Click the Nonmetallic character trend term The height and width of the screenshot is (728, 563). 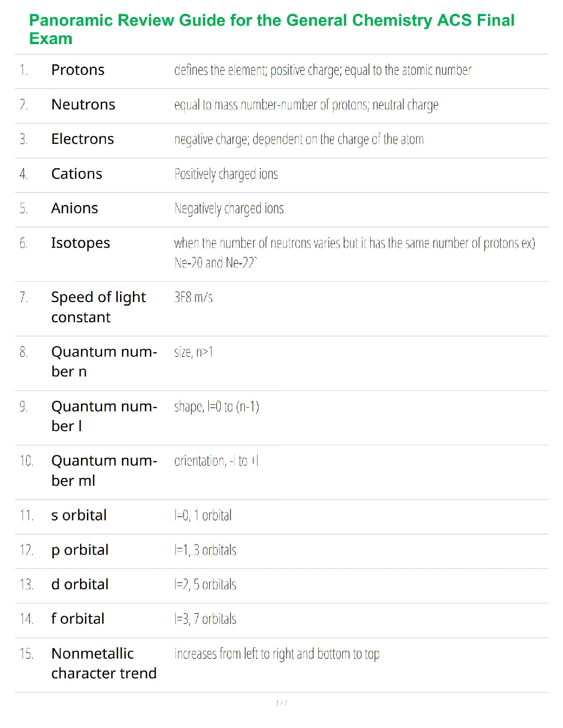(x=103, y=663)
